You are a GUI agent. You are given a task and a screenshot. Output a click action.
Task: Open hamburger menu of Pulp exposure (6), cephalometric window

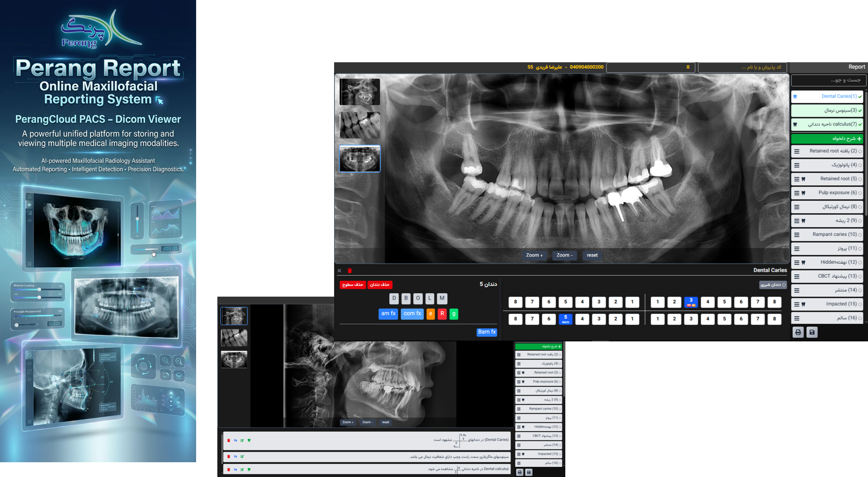(519, 382)
